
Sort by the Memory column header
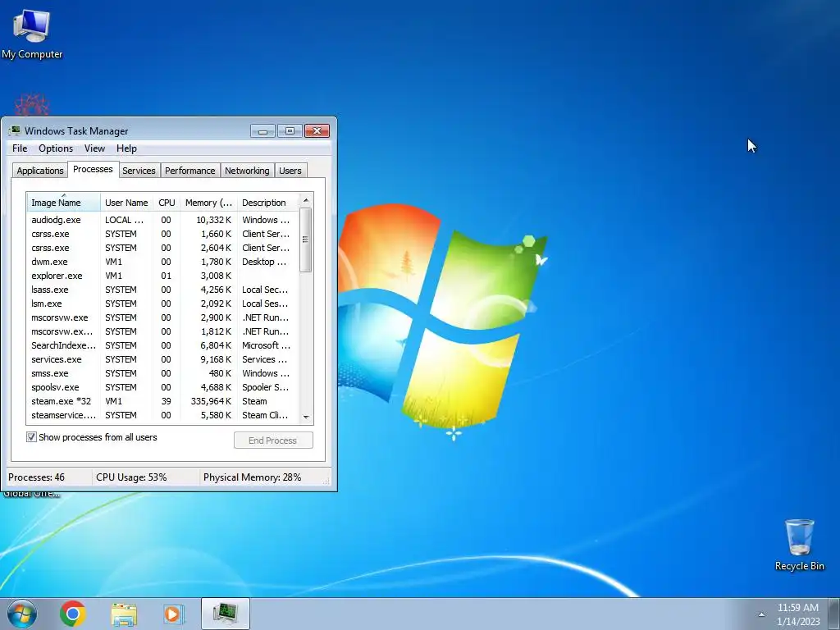208,203
